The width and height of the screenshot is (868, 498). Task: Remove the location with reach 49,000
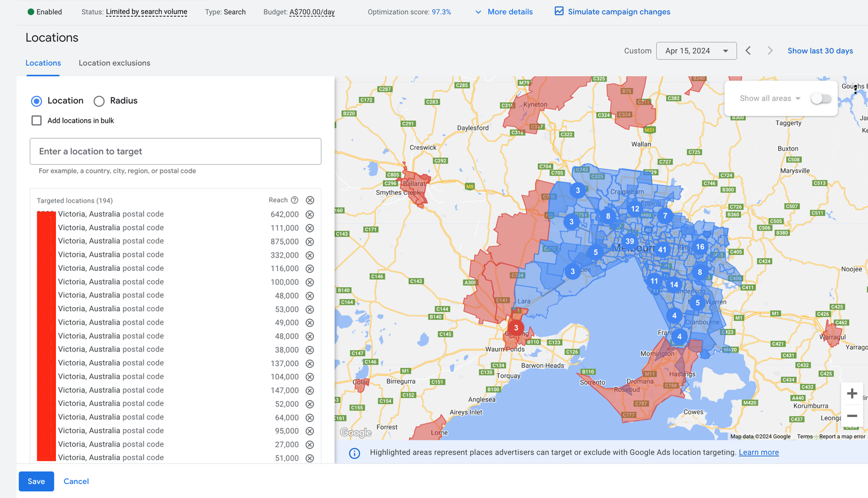pos(310,323)
